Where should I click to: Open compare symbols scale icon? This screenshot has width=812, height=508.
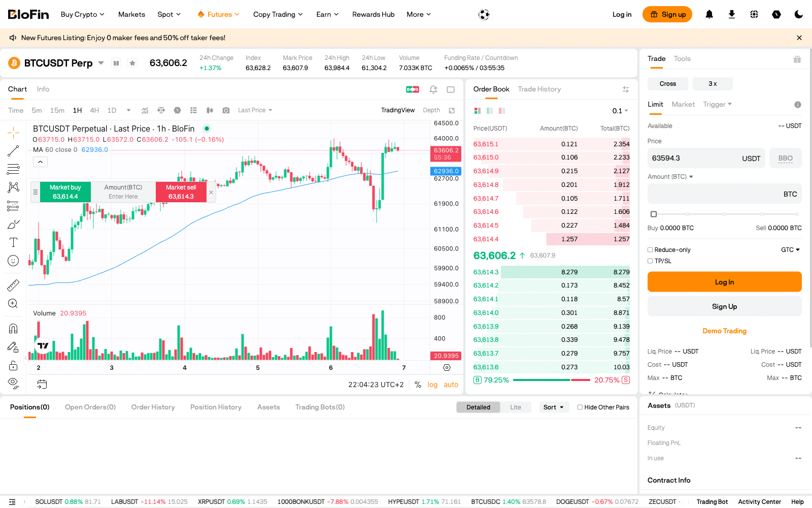coord(161,110)
